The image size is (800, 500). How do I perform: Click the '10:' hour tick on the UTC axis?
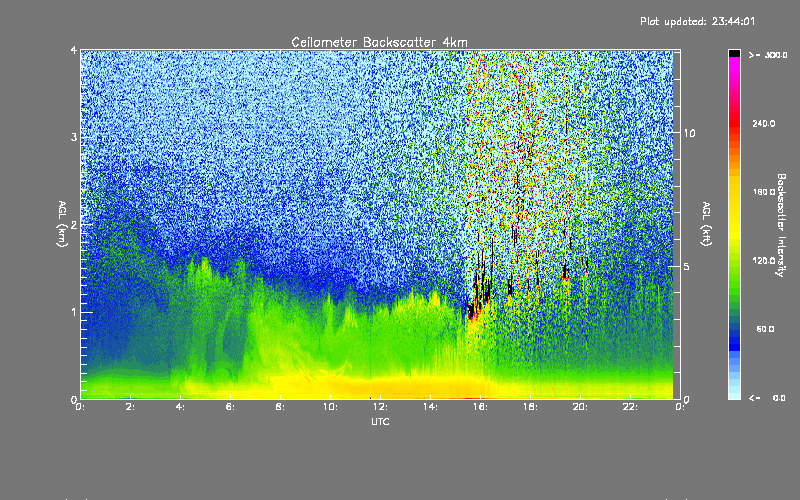coord(331,407)
